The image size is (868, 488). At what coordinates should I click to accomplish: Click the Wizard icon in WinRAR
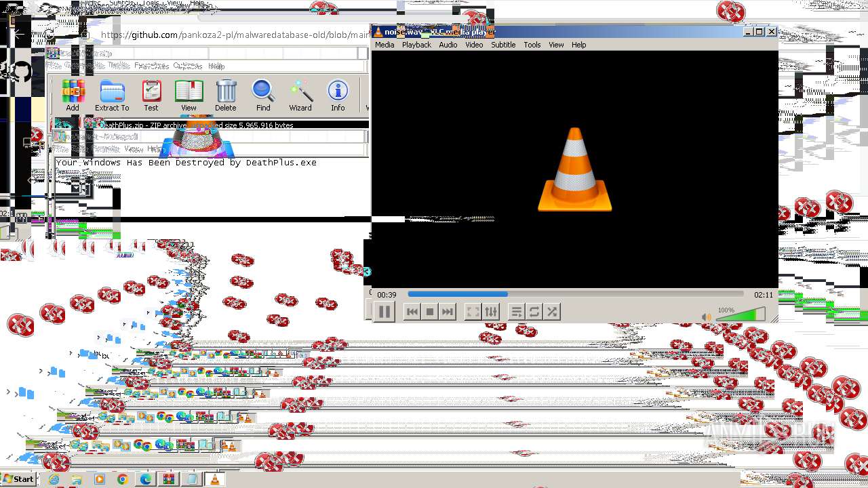(300, 96)
